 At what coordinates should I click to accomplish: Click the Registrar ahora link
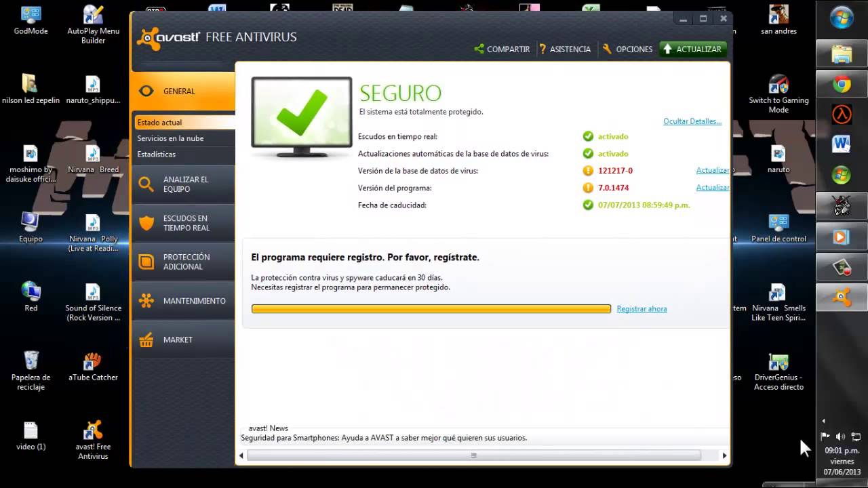(642, 308)
